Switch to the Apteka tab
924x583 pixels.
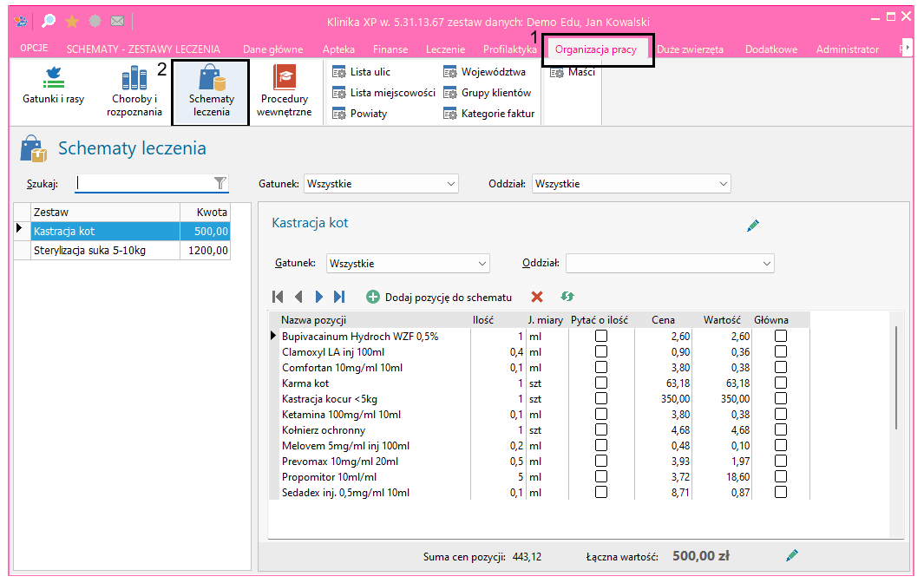coord(339,49)
